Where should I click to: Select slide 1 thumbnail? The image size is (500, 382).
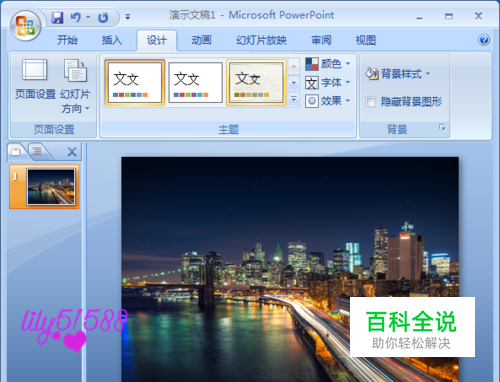[x=51, y=187]
